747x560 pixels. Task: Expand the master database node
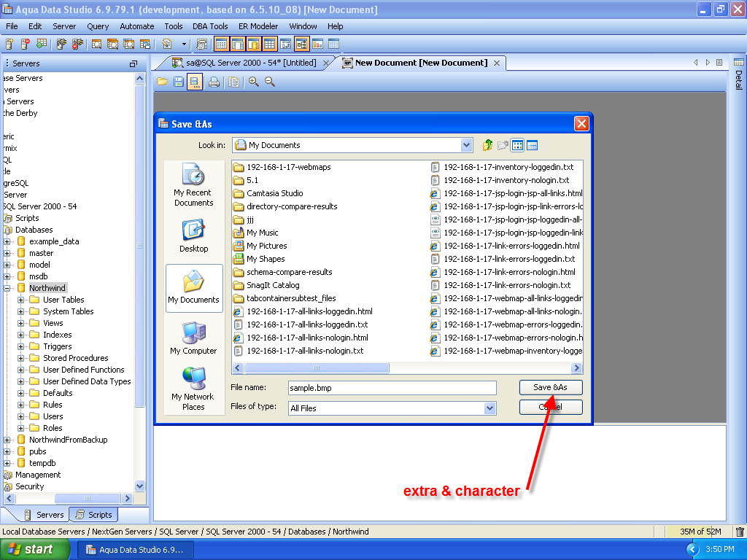point(7,253)
